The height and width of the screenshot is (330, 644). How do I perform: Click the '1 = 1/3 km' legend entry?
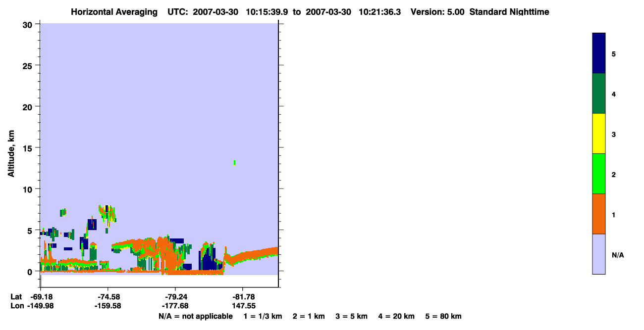click(263, 316)
